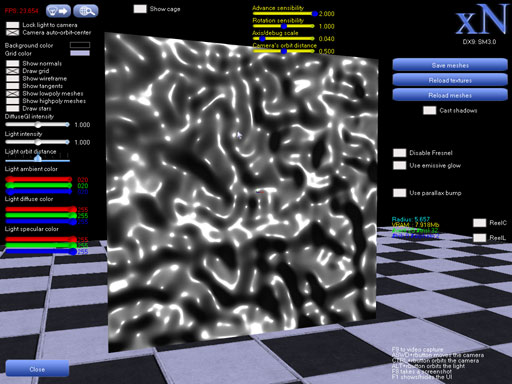This screenshot has width=512, height=384.
Task: Click the Close button
Action: 37,369
